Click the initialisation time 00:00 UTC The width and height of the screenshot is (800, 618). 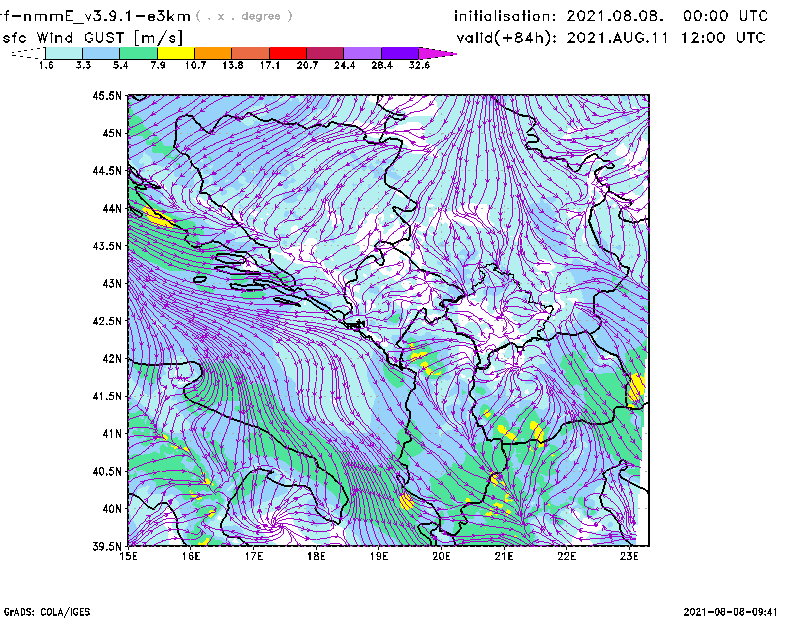pyautogui.click(x=726, y=16)
